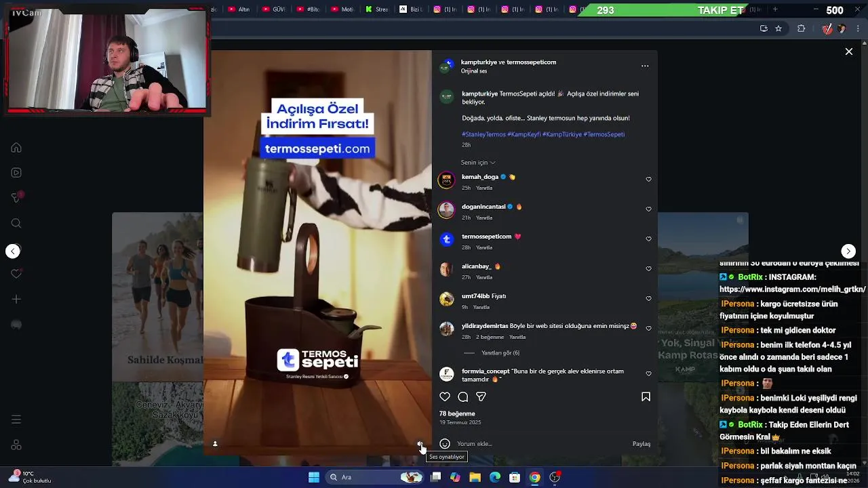Open Reels in the Instagram sidebar

[16, 173]
